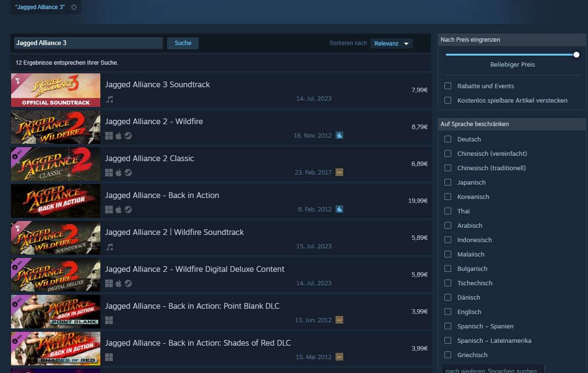
Task: Select the Koreanisch language checkbox
Action: point(448,197)
